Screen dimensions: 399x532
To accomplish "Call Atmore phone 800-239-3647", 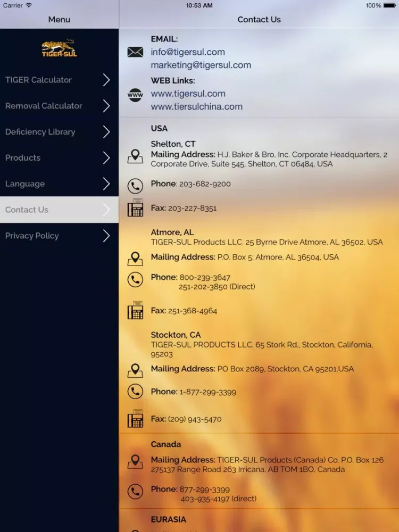I will coord(205,278).
